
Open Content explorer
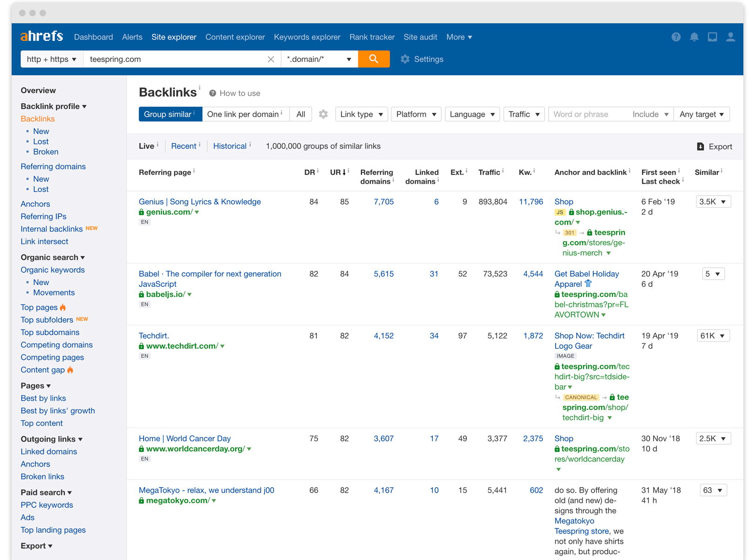coord(235,37)
